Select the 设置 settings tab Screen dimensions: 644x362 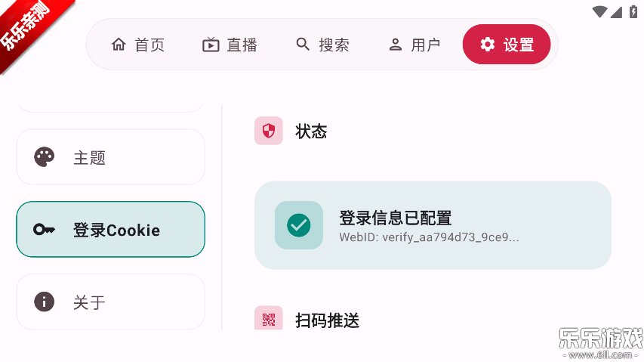point(507,45)
